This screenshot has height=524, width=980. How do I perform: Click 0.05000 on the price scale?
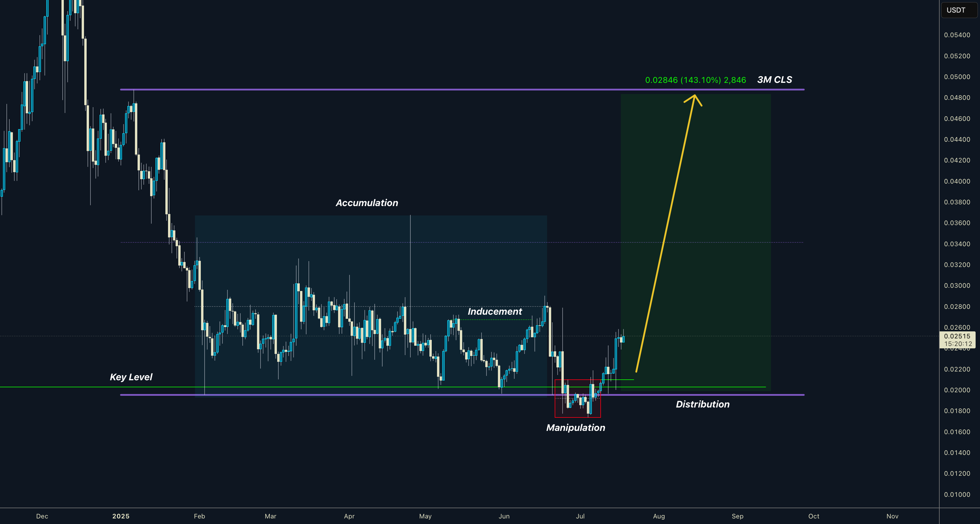point(957,77)
